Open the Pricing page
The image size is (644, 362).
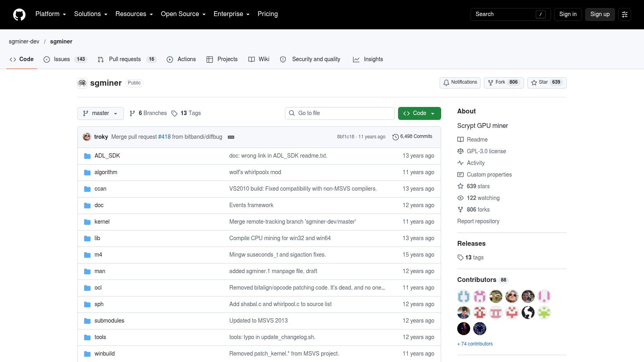268,14
